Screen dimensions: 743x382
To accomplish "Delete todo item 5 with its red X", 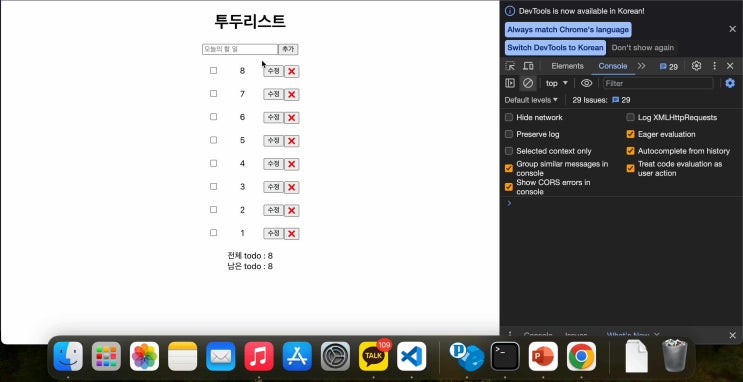I will coord(291,141).
